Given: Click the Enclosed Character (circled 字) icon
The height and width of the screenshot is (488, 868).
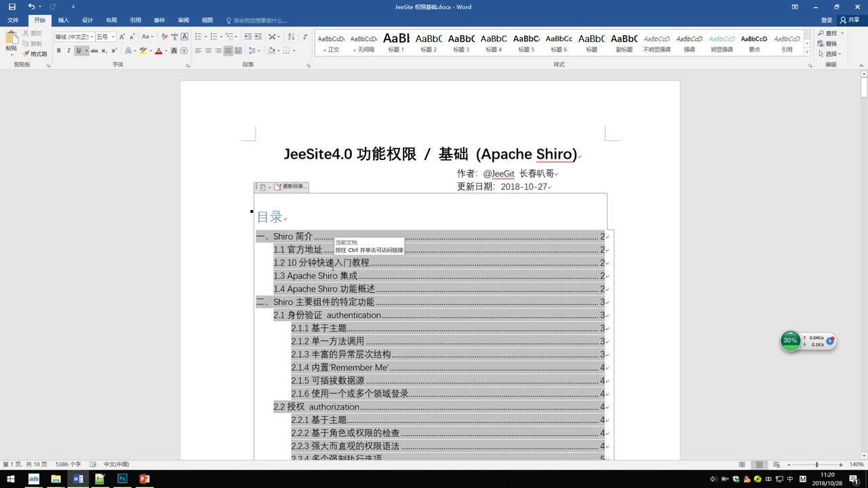Looking at the screenshot, I should (x=184, y=51).
